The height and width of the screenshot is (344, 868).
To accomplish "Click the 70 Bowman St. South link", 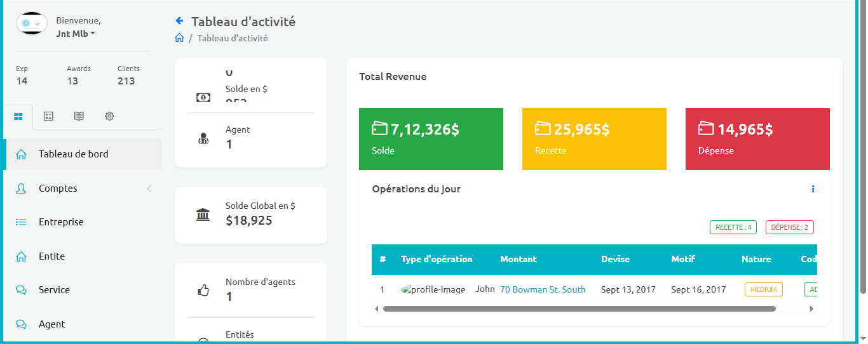I will [x=543, y=289].
